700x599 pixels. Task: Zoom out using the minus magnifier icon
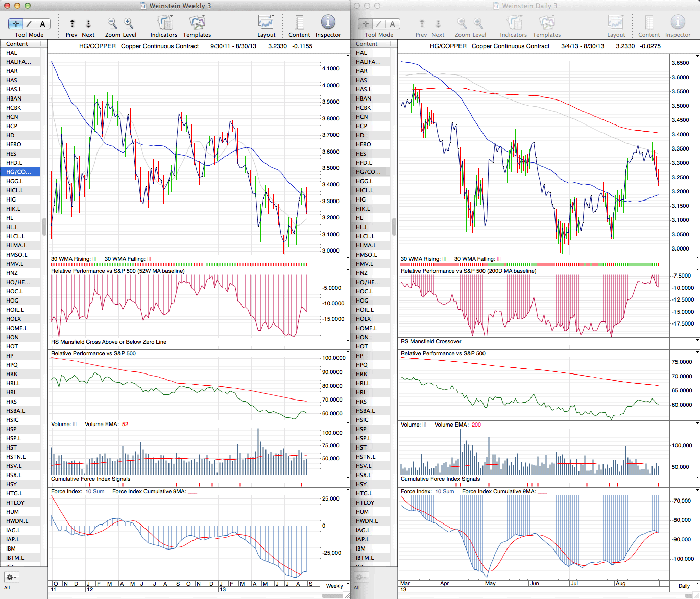pos(112,23)
